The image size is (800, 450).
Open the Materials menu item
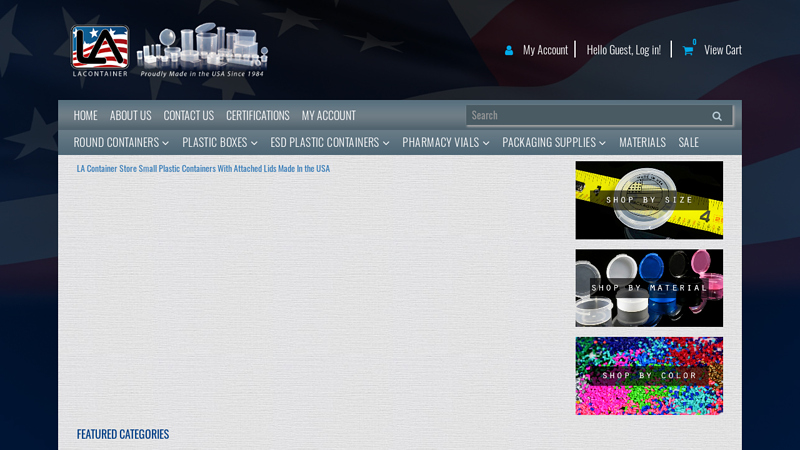643,143
